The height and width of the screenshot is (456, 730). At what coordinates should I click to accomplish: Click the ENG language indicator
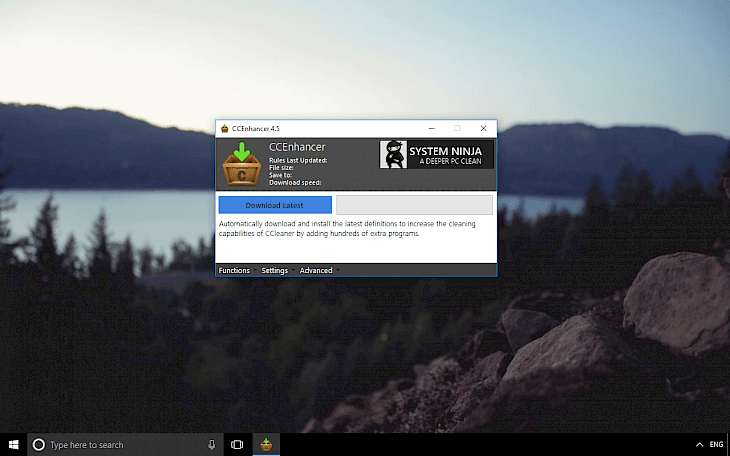point(716,445)
